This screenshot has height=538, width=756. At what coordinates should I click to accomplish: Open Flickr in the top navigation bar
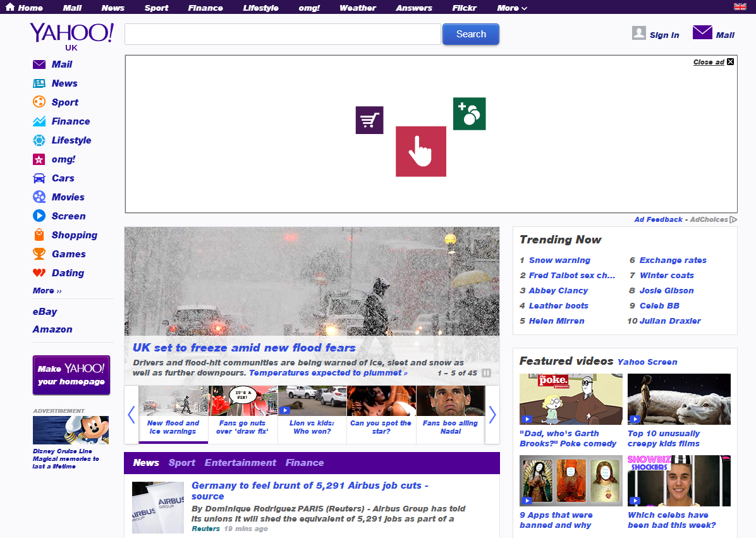465,8
